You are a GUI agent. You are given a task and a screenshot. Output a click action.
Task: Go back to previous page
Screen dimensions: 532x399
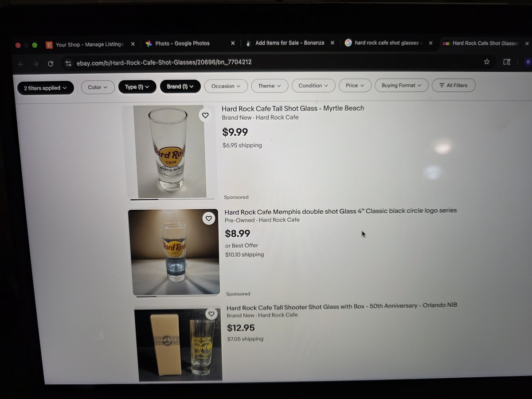(21, 64)
